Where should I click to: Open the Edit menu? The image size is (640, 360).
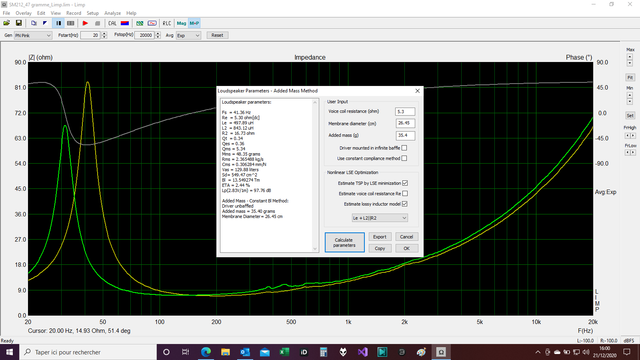(x=41, y=13)
